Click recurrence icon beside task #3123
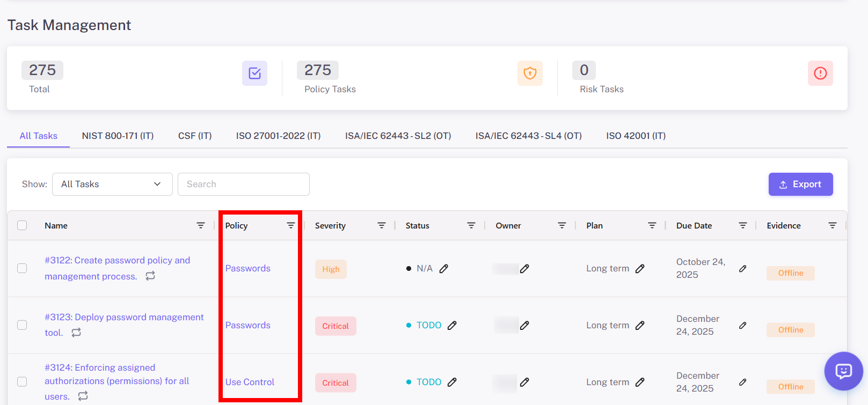The height and width of the screenshot is (405, 868). [x=76, y=333]
